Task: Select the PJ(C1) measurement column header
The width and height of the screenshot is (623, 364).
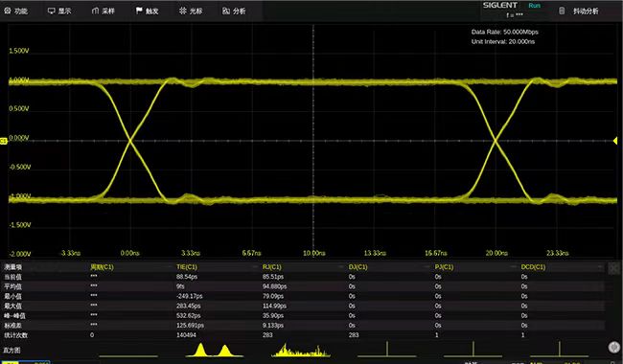Action: (x=444, y=266)
